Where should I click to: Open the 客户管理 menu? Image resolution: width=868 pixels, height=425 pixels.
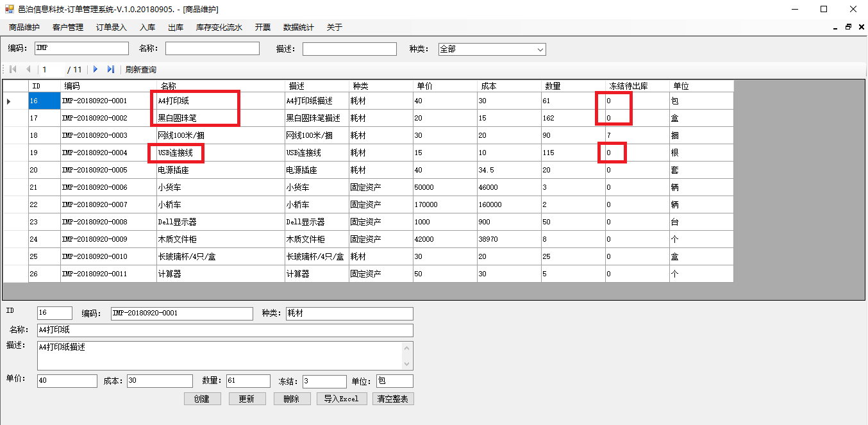(68, 28)
